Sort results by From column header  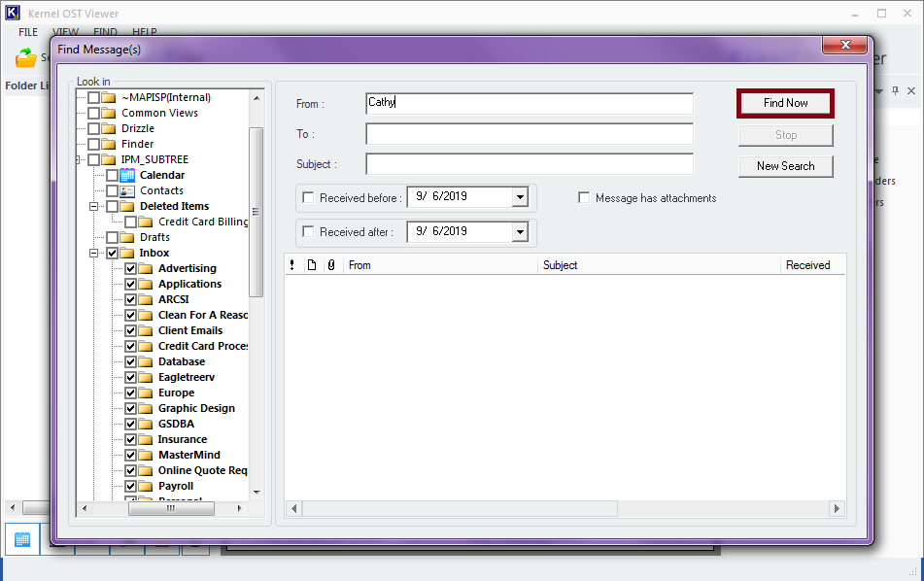coord(440,265)
